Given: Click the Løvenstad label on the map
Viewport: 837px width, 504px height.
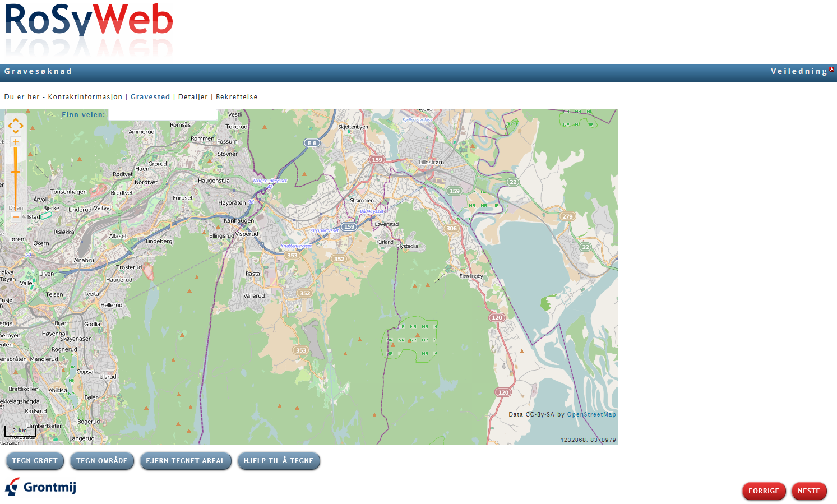Looking at the screenshot, I should coord(387,224).
